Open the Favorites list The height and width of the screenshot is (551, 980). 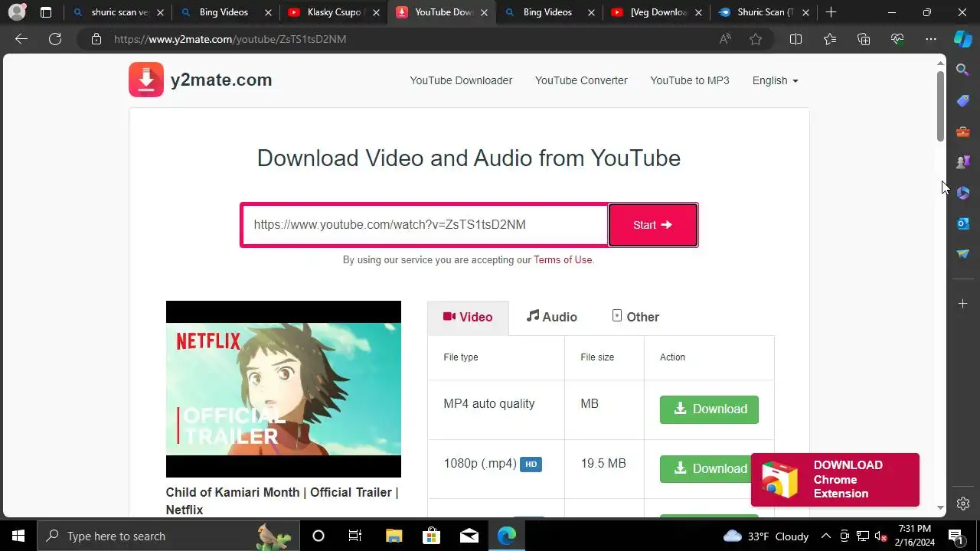tap(830, 39)
